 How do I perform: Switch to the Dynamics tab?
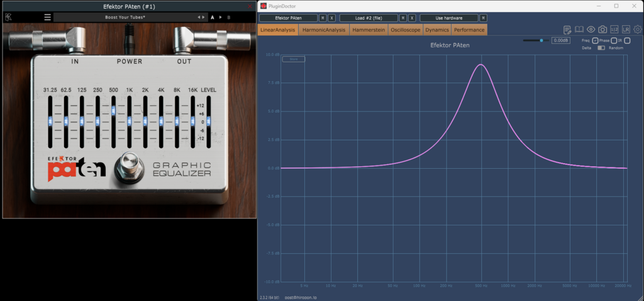[437, 30]
